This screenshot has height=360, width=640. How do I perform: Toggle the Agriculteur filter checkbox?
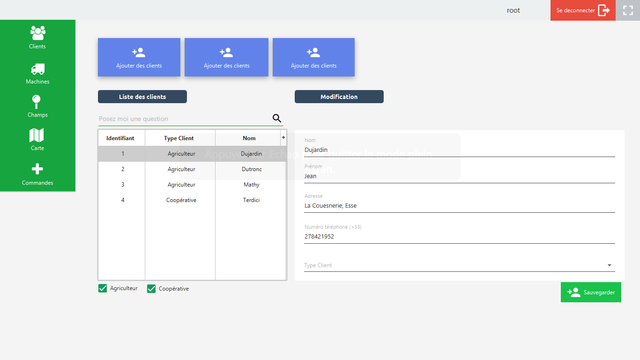[x=102, y=288]
